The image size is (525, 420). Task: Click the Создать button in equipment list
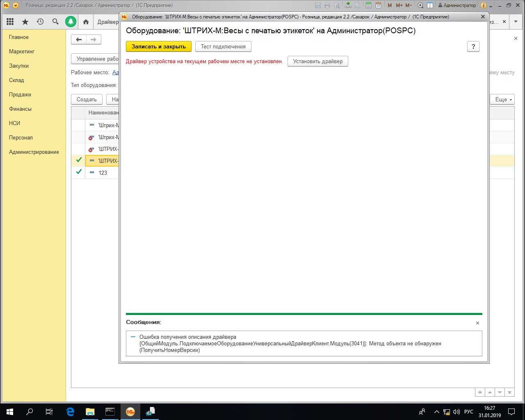pyautogui.click(x=87, y=99)
